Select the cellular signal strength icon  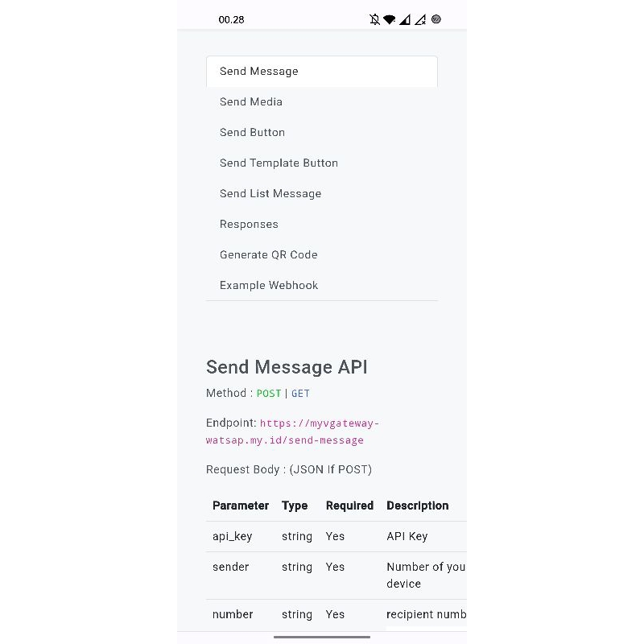coord(407,19)
